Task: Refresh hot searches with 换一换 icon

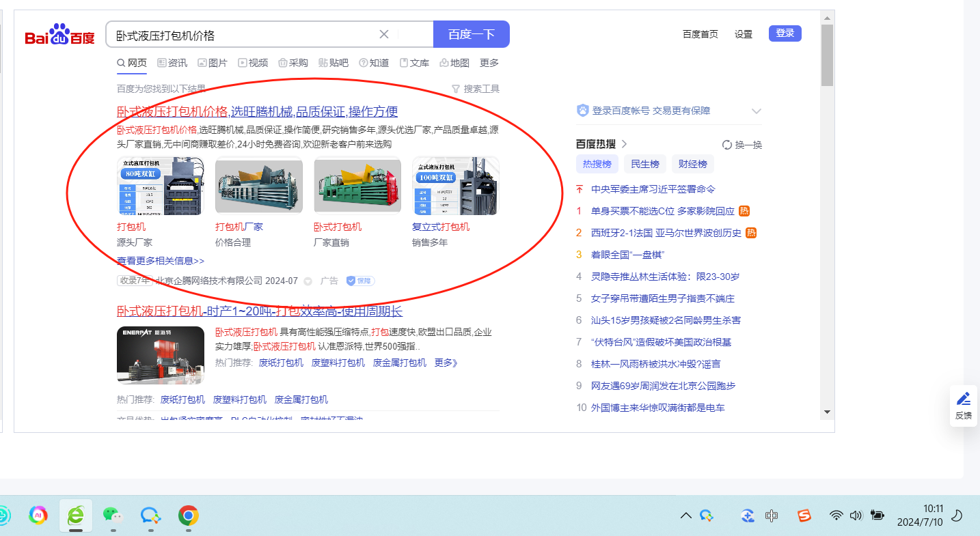Action: 727,145
